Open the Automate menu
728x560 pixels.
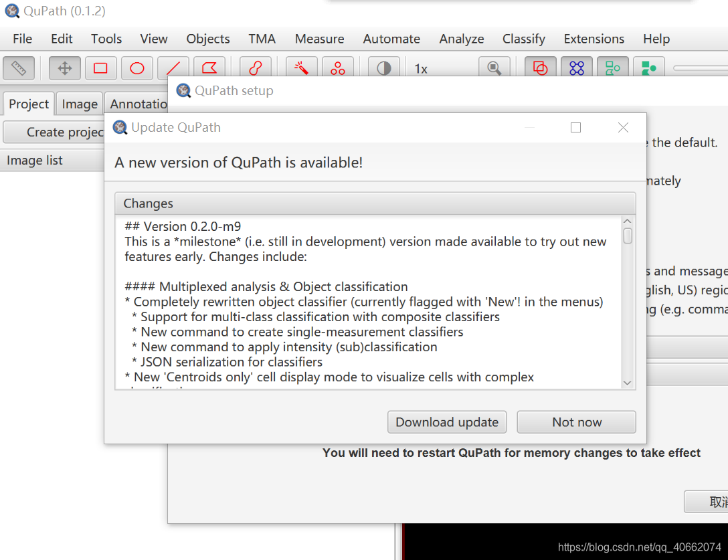pyautogui.click(x=391, y=39)
